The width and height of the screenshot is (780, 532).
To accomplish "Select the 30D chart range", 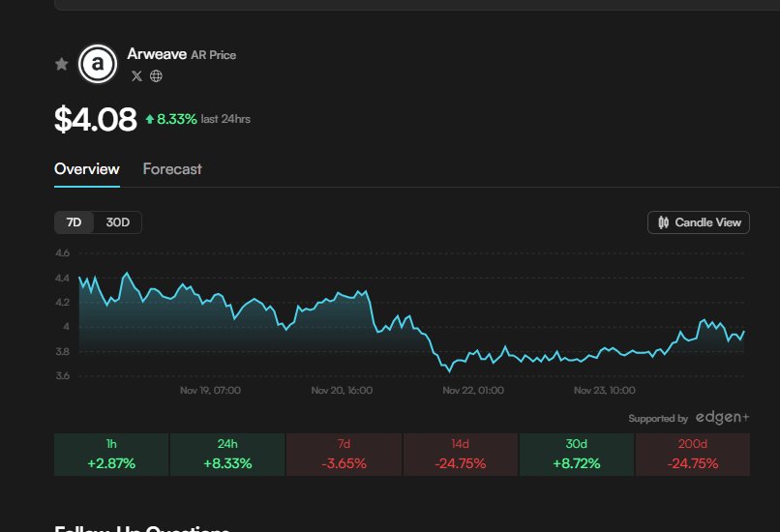I will click(118, 222).
